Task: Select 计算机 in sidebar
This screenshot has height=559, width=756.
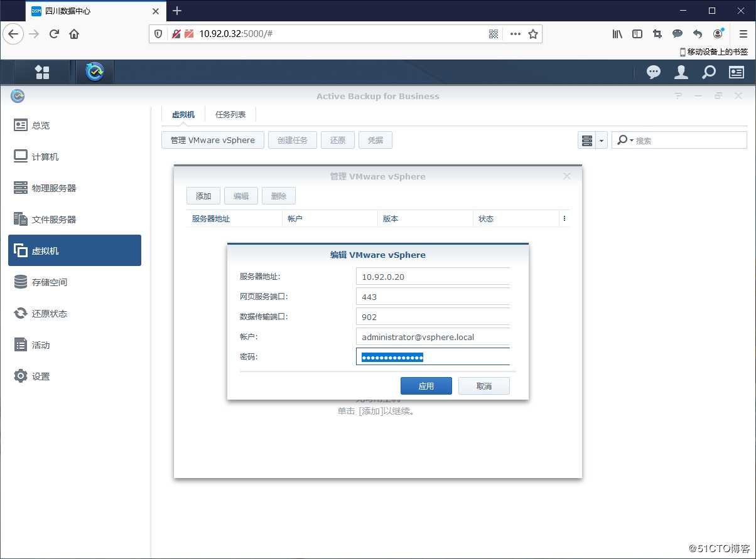Action: [x=75, y=156]
